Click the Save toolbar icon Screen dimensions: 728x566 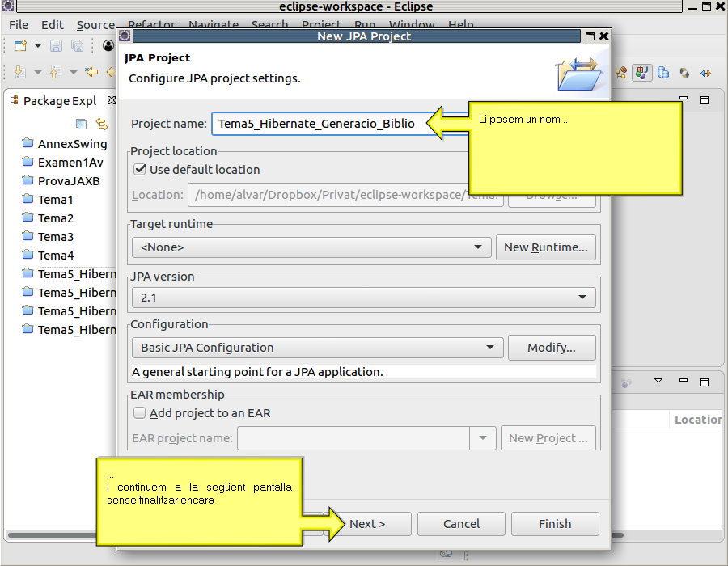click(56, 45)
